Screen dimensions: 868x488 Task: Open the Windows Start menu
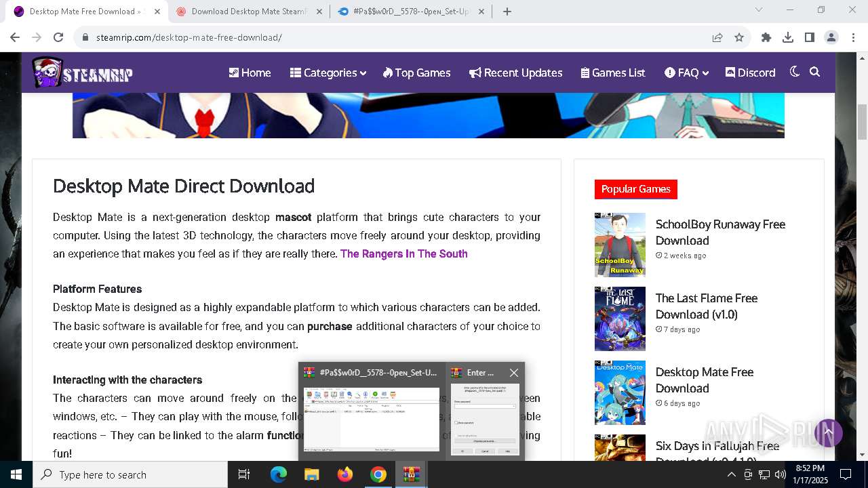pyautogui.click(x=16, y=474)
